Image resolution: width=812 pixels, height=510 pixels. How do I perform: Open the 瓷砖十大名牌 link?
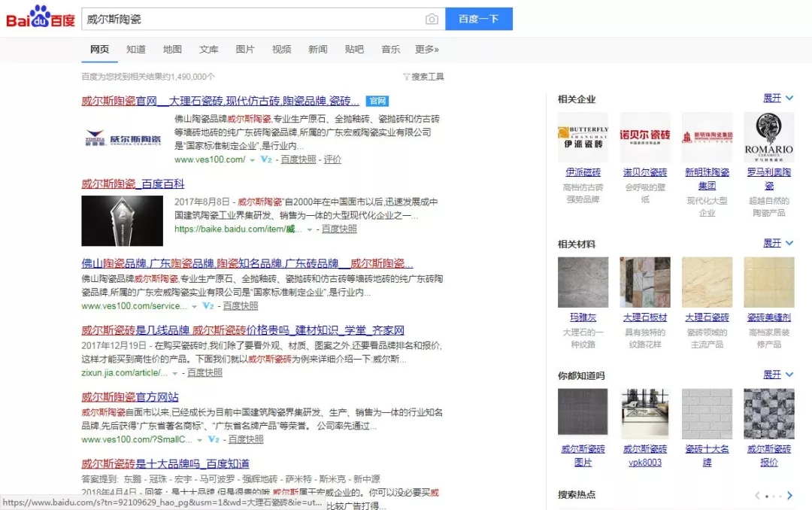coord(707,456)
